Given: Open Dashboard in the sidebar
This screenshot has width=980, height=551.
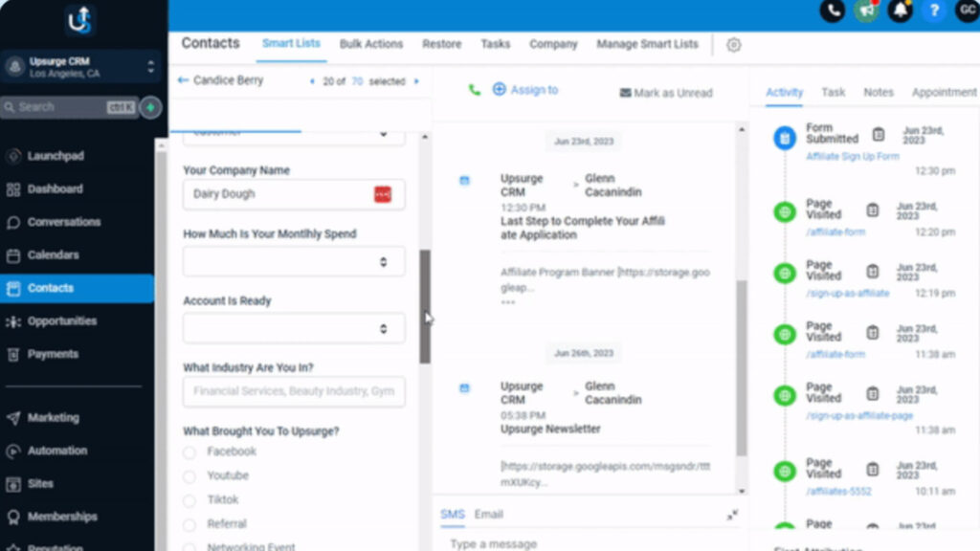Looking at the screenshot, I should tap(55, 188).
